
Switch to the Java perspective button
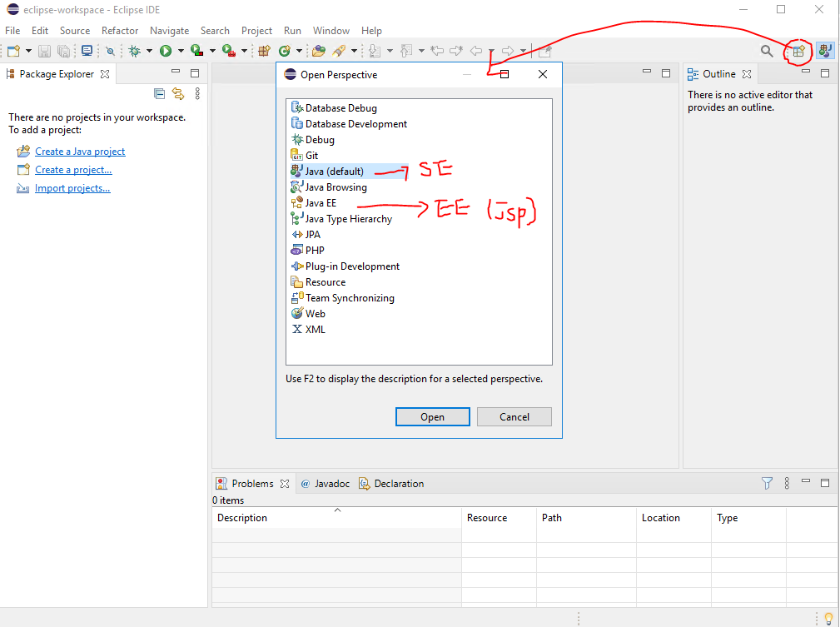point(825,51)
